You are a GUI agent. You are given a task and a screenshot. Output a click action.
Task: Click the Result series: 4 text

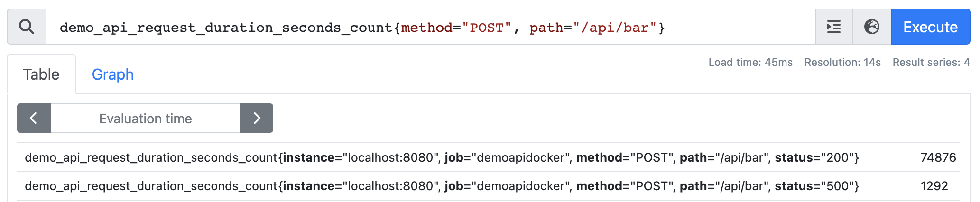click(x=931, y=62)
